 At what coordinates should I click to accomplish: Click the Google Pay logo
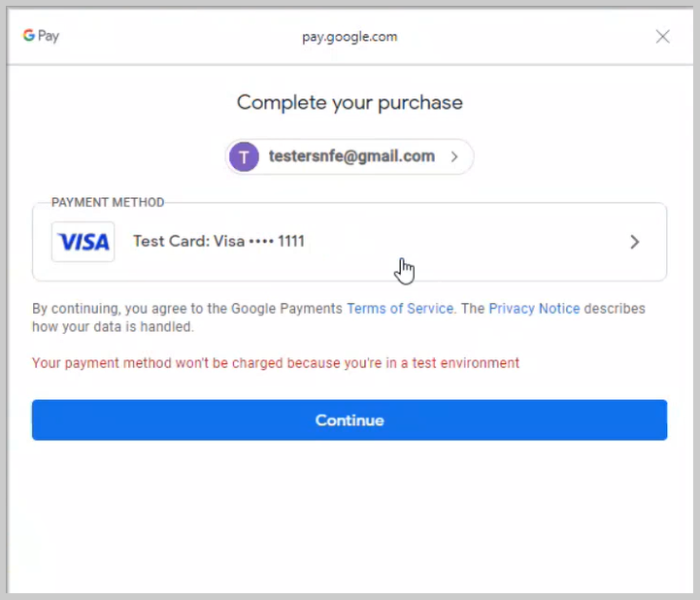41,36
